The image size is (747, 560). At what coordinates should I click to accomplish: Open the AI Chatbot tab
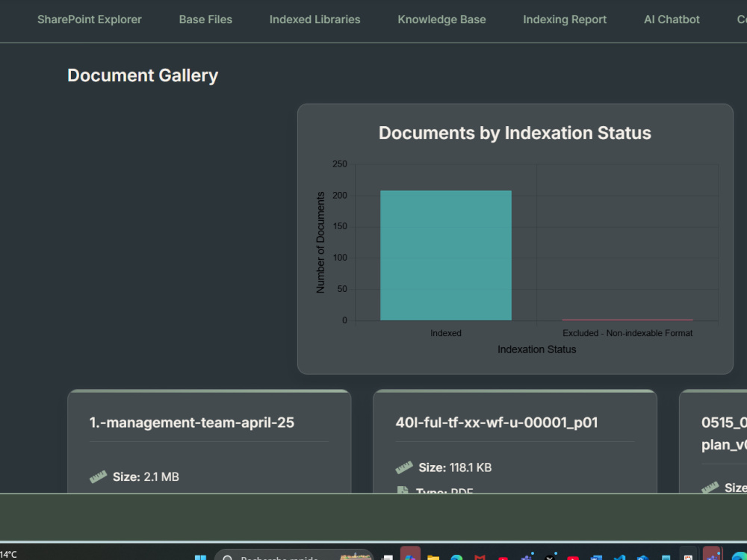coord(672,19)
